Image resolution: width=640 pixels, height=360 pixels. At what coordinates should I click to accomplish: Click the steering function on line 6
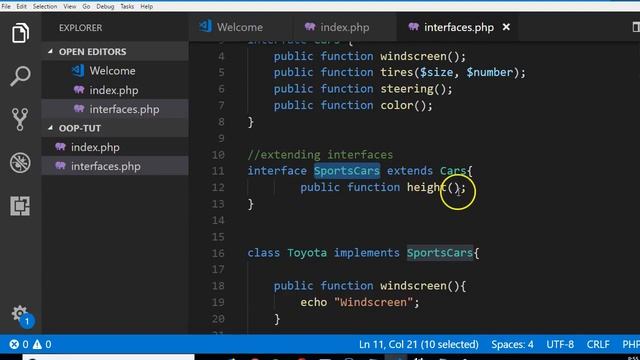407,89
